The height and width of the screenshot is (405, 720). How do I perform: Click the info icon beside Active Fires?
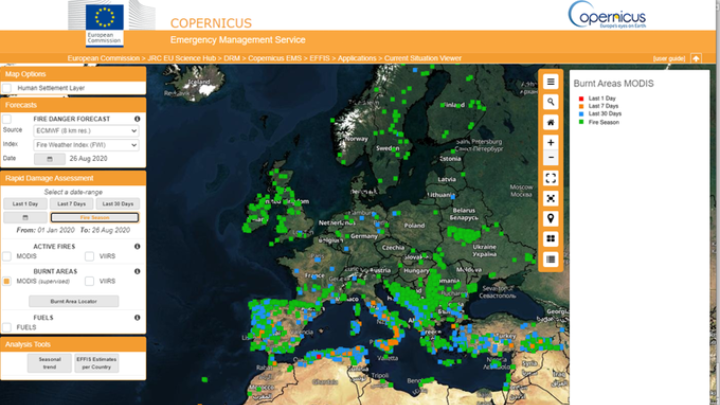[137, 247]
